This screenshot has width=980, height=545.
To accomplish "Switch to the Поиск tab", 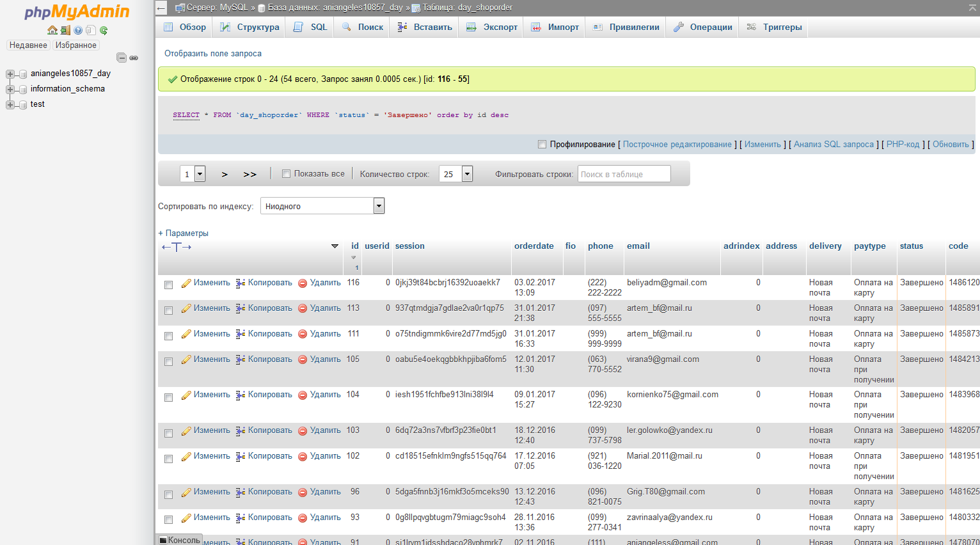I will click(362, 27).
